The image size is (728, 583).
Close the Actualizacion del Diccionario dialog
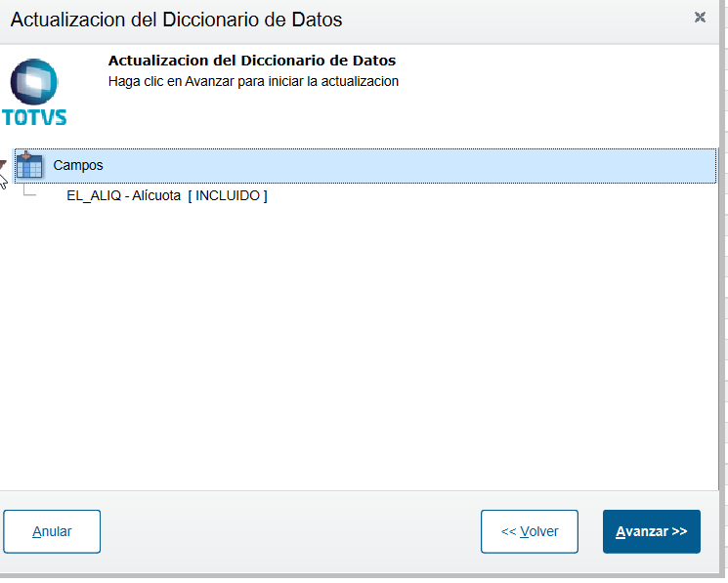pyautogui.click(x=700, y=18)
